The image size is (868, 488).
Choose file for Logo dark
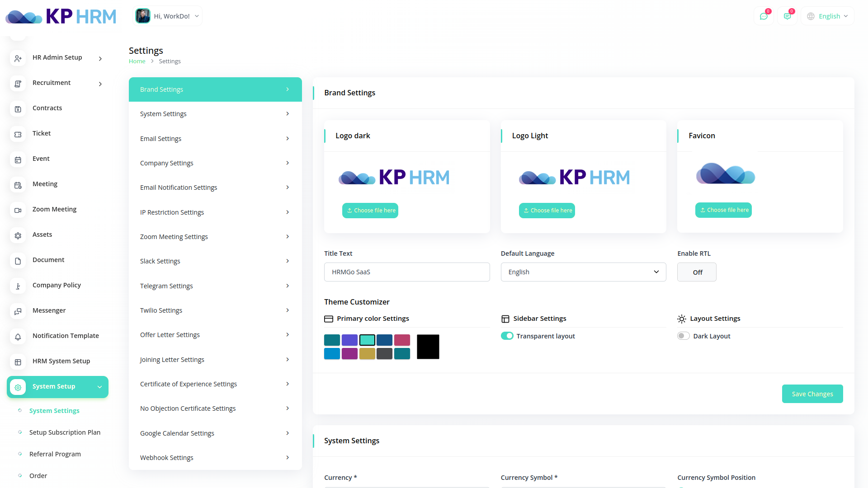click(370, 211)
